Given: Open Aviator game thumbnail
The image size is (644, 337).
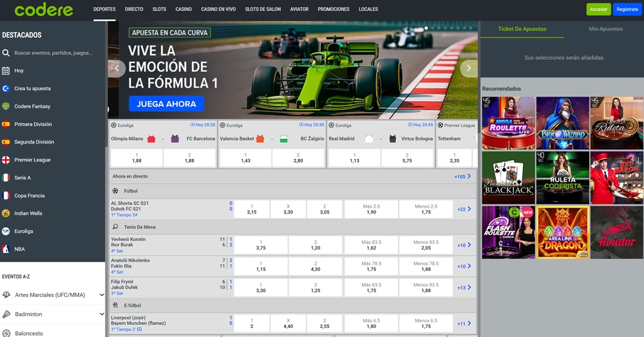Looking at the screenshot, I should pos(617,232).
